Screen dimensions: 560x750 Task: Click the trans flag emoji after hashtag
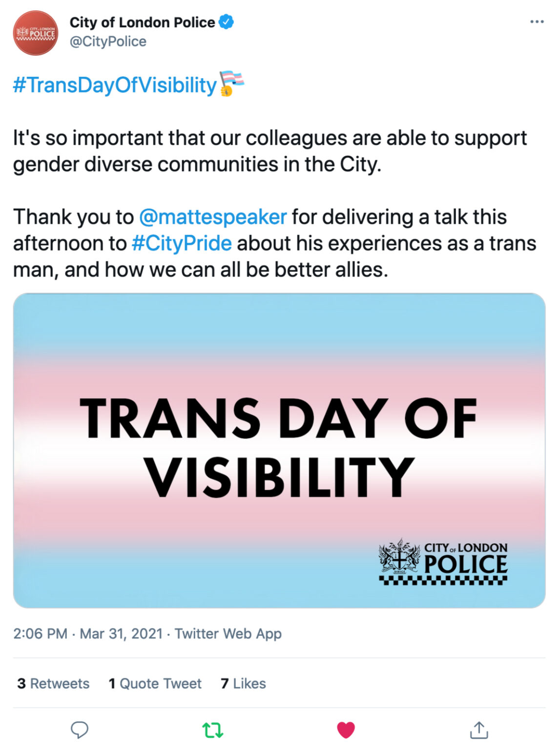pyautogui.click(x=231, y=84)
